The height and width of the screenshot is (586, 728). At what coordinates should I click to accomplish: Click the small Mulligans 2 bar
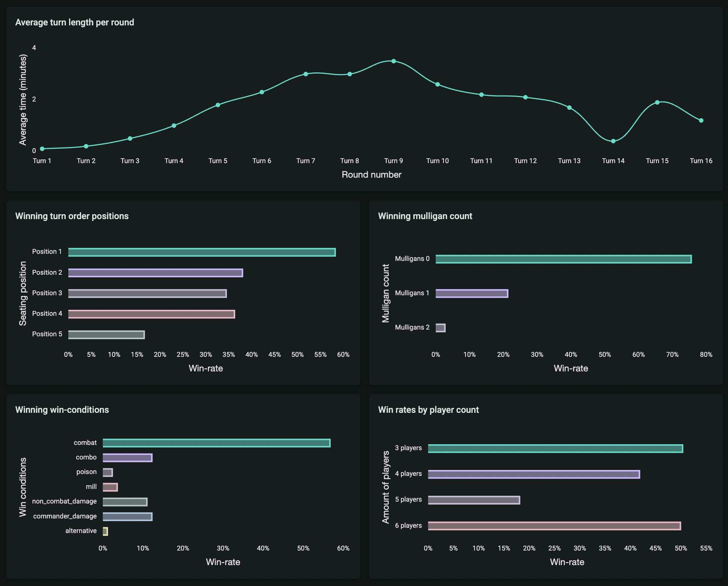tap(441, 328)
